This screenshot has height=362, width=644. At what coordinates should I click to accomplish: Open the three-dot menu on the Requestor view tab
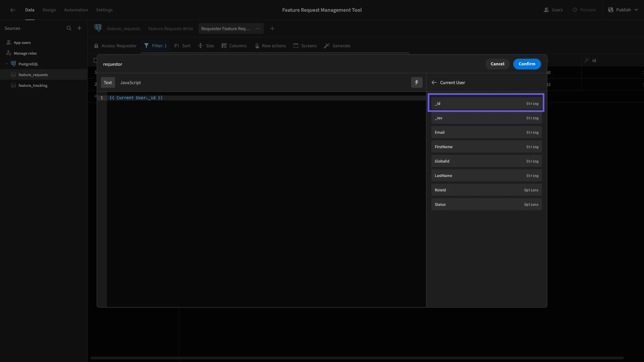[x=258, y=29]
